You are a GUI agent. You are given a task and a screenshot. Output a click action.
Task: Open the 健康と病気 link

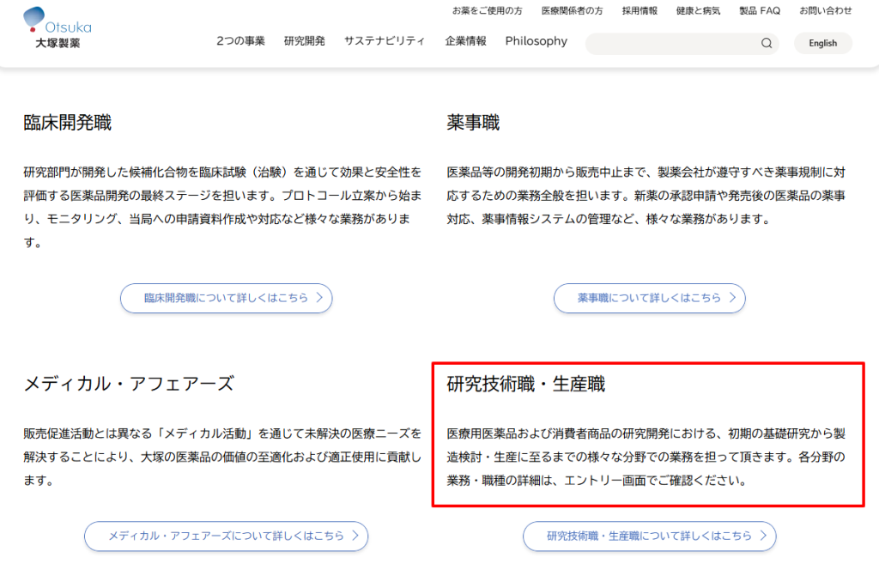698,10
